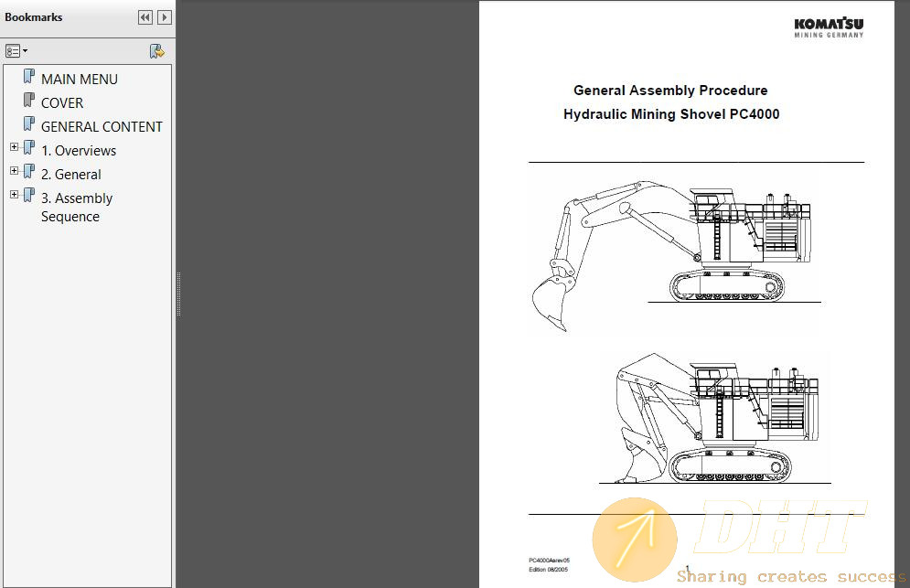Expand the 2. General bookmark
Viewport: 910px width, 588px height.
tap(14, 171)
